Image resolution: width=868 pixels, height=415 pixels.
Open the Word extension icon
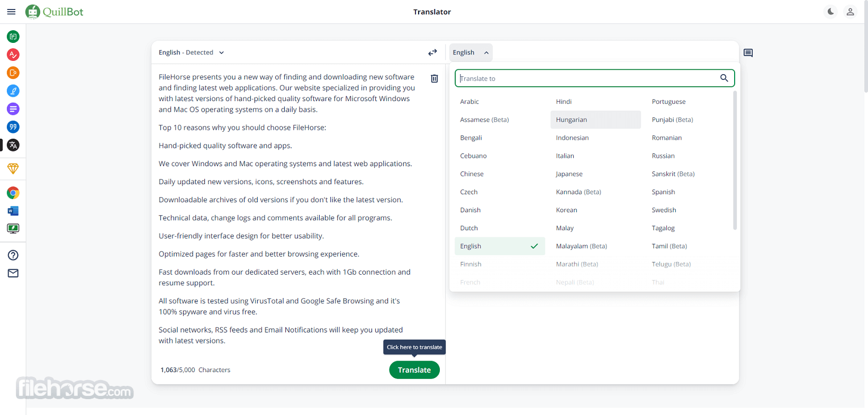[13, 211]
